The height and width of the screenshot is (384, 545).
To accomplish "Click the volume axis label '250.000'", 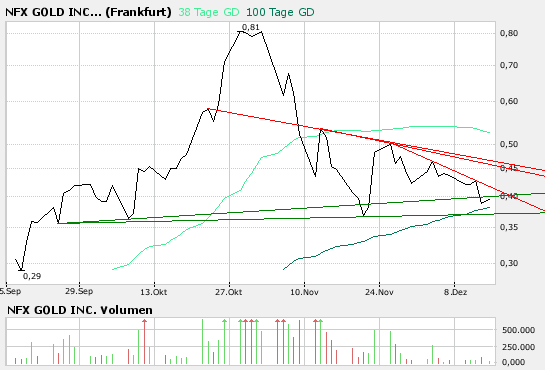I will pyautogui.click(x=518, y=347).
